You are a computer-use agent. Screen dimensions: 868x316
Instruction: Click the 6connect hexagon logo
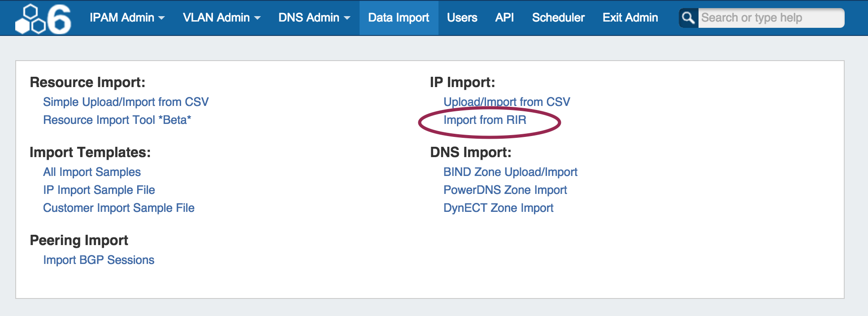[43, 19]
